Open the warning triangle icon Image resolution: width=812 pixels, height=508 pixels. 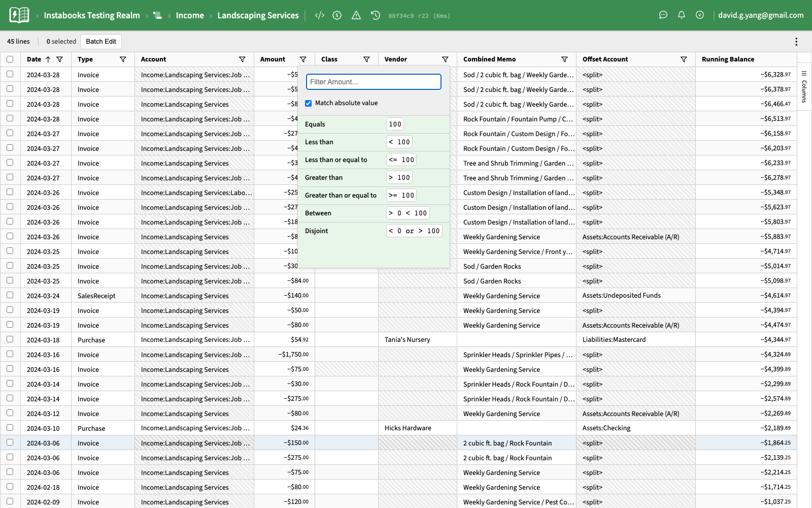pos(356,15)
